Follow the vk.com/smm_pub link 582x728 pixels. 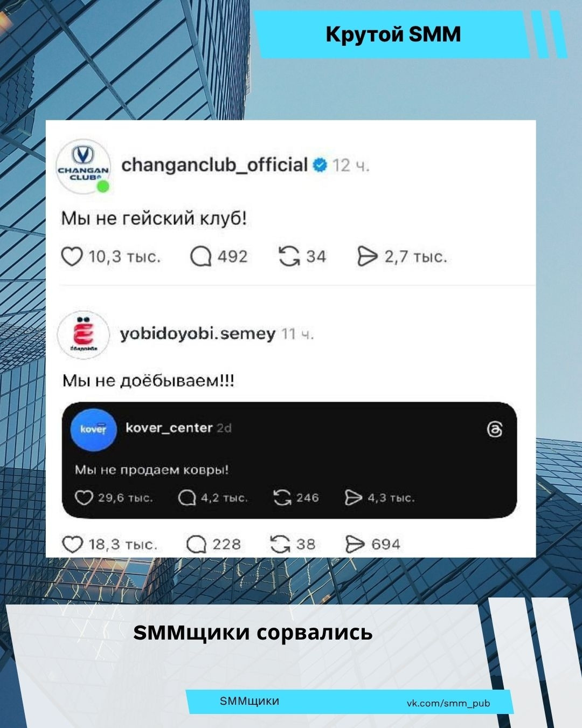[x=448, y=703]
